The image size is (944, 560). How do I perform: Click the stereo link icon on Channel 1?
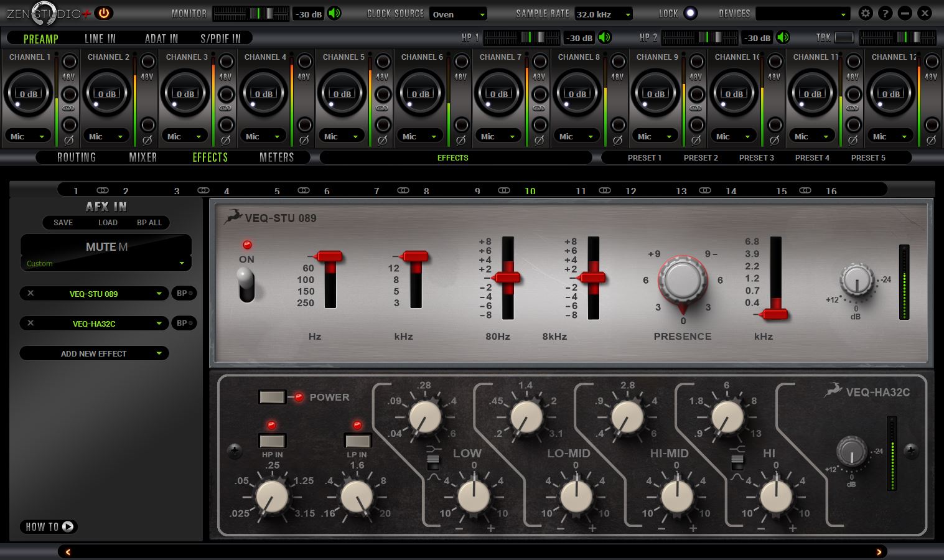(x=69, y=108)
